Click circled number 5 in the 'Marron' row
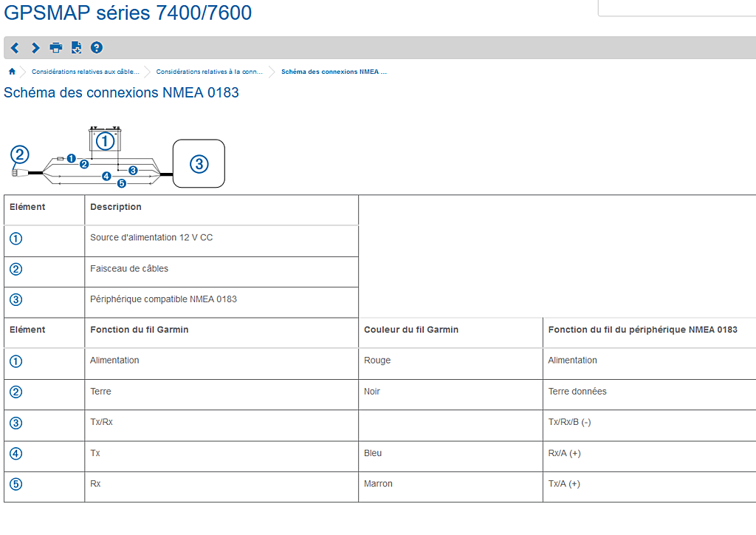The image size is (756, 535). [x=16, y=484]
